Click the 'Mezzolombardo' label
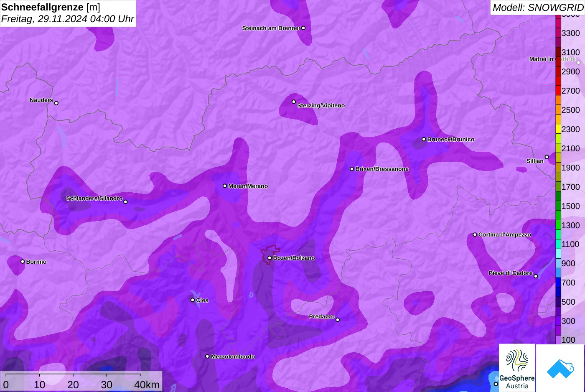The image size is (585, 392). 233,356
